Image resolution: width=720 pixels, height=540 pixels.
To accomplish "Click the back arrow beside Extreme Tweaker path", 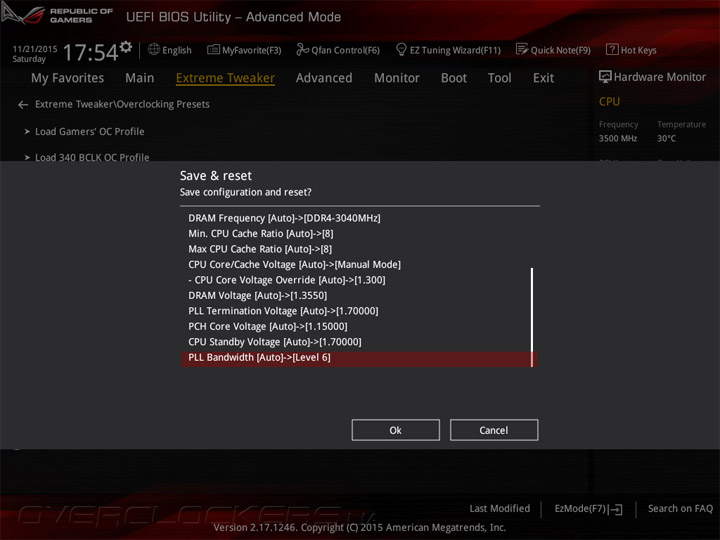I will [x=23, y=105].
